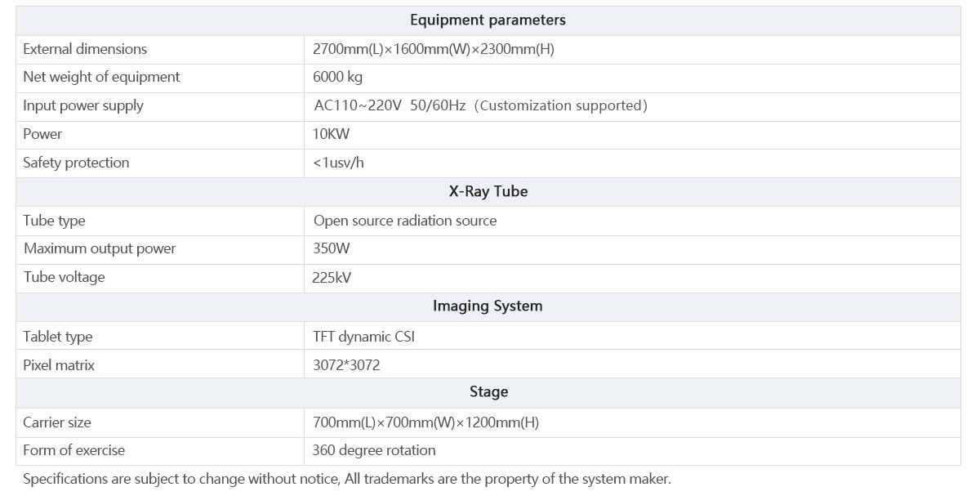
Task: Select the 360 degree rotation value
Action: tap(374, 450)
